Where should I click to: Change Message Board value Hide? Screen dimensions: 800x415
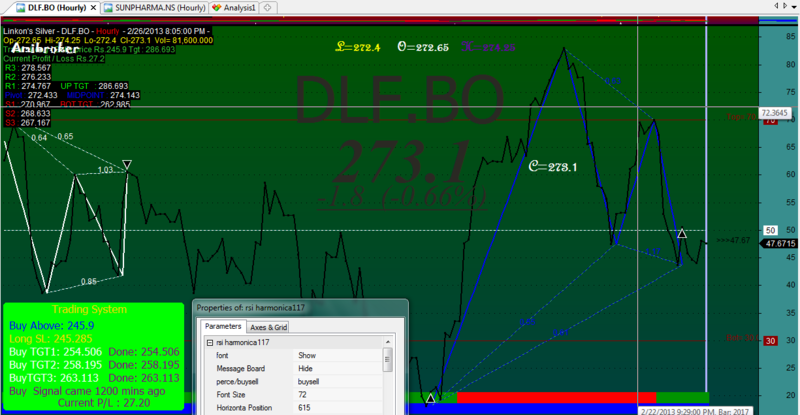pos(338,369)
